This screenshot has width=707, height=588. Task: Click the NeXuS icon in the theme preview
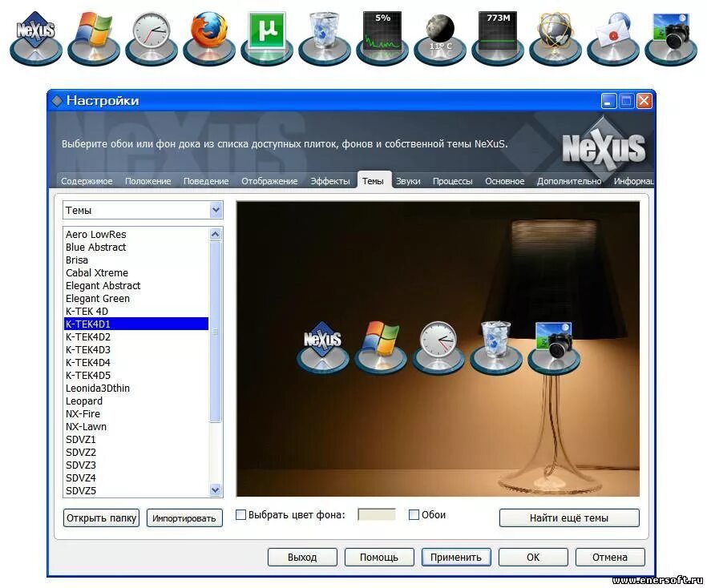(x=322, y=347)
